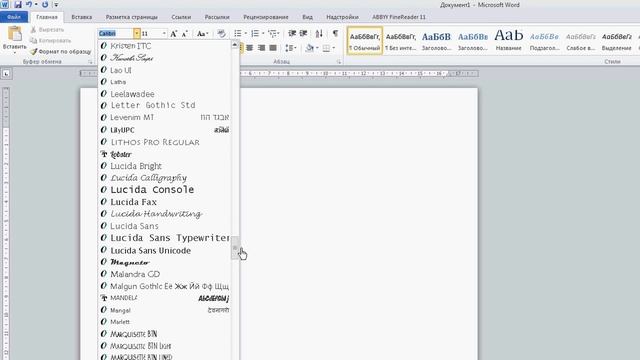Image resolution: width=640 pixels, height=360 pixels.
Task: Click the Center alignment icon
Action: pyautogui.click(x=249, y=48)
